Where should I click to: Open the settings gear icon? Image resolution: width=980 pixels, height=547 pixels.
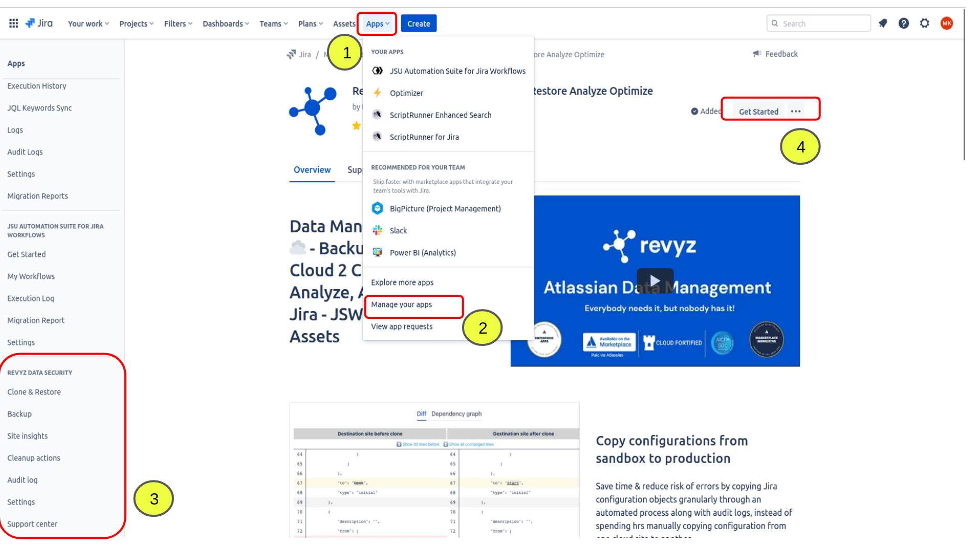[924, 24]
